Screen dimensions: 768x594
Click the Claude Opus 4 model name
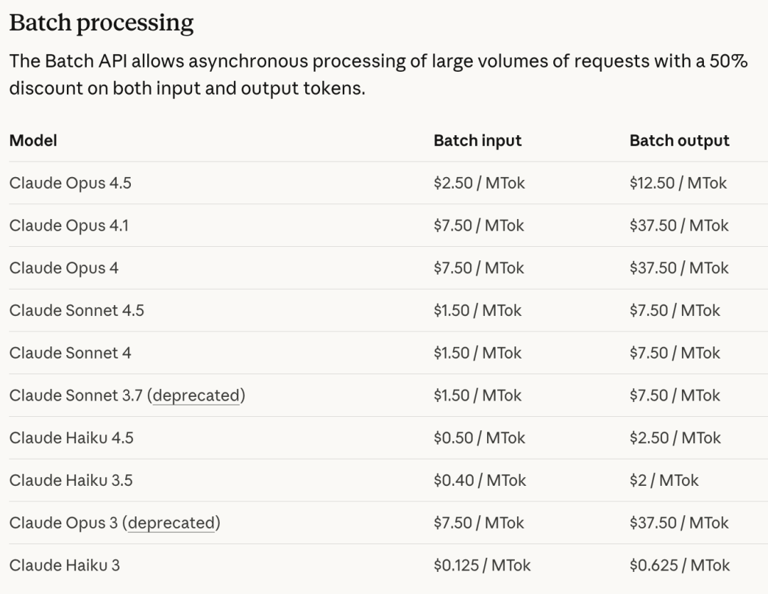click(x=62, y=268)
